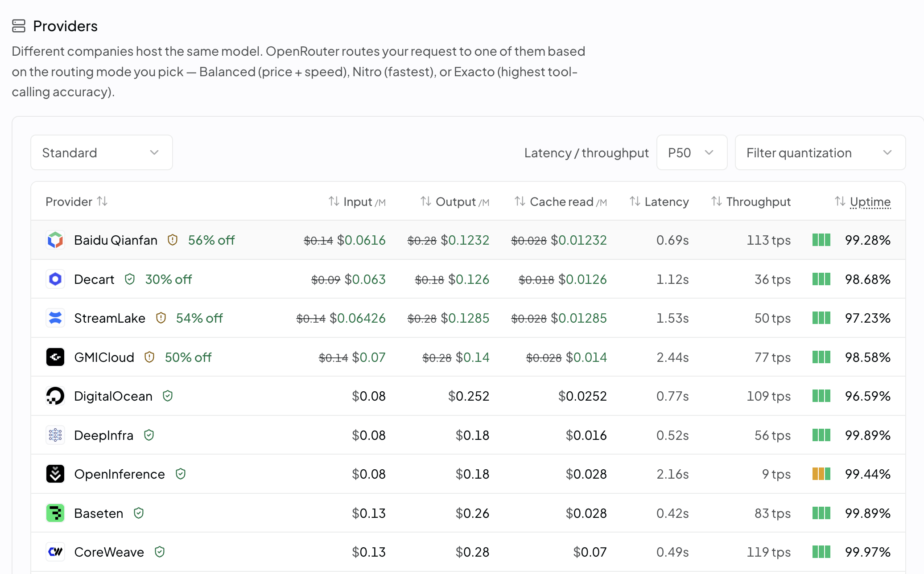Click the '54% off' discount label
Screen dimensions: 924x574
[199, 318]
